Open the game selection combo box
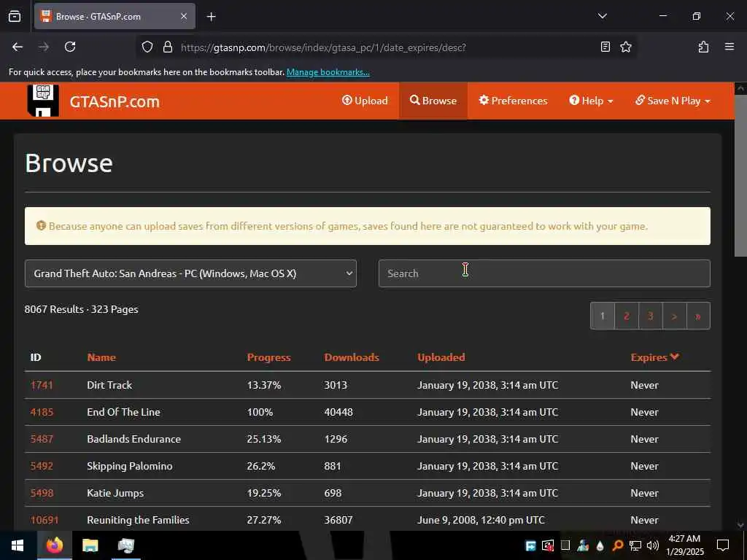 (190, 273)
